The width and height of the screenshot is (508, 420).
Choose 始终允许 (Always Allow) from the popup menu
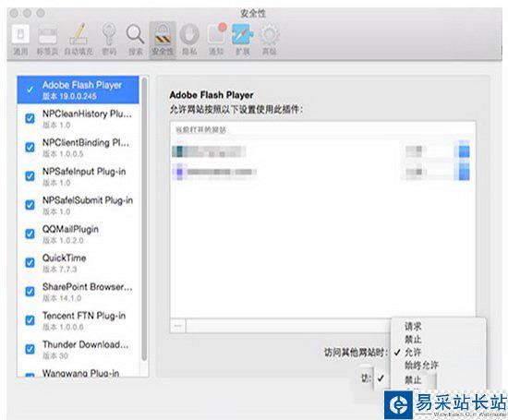421,366
